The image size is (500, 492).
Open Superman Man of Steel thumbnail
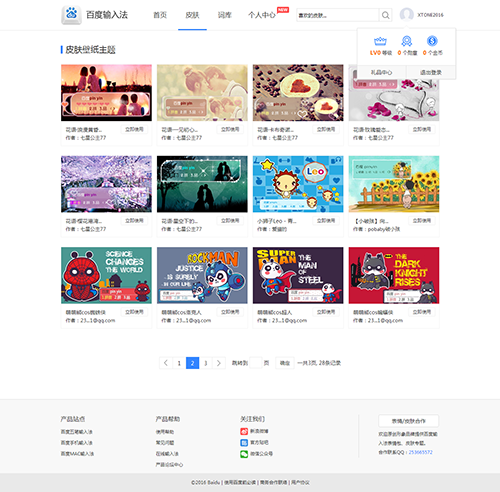[298, 275]
